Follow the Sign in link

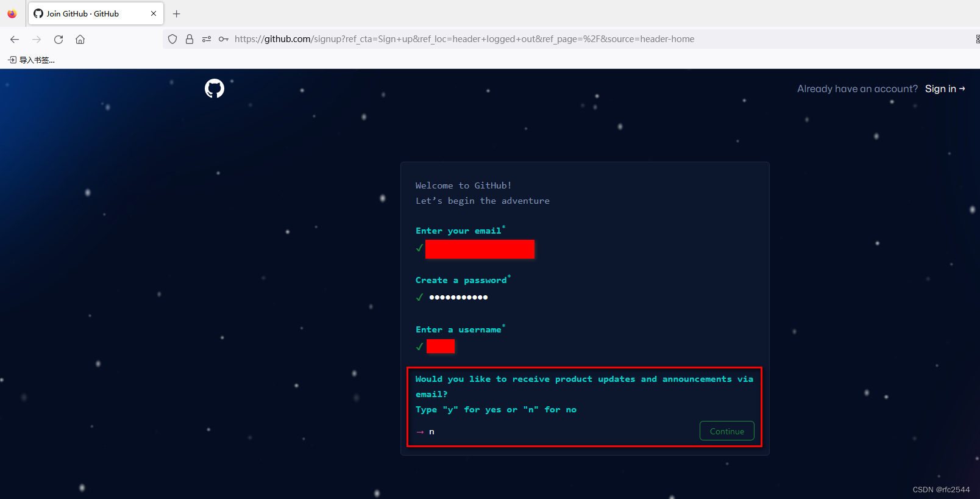tap(945, 88)
